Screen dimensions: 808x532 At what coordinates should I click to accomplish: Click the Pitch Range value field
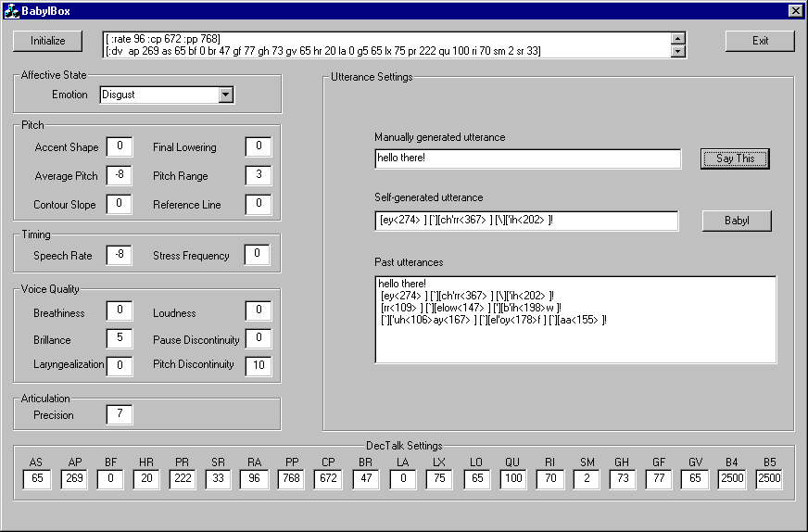(x=259, y=176)
